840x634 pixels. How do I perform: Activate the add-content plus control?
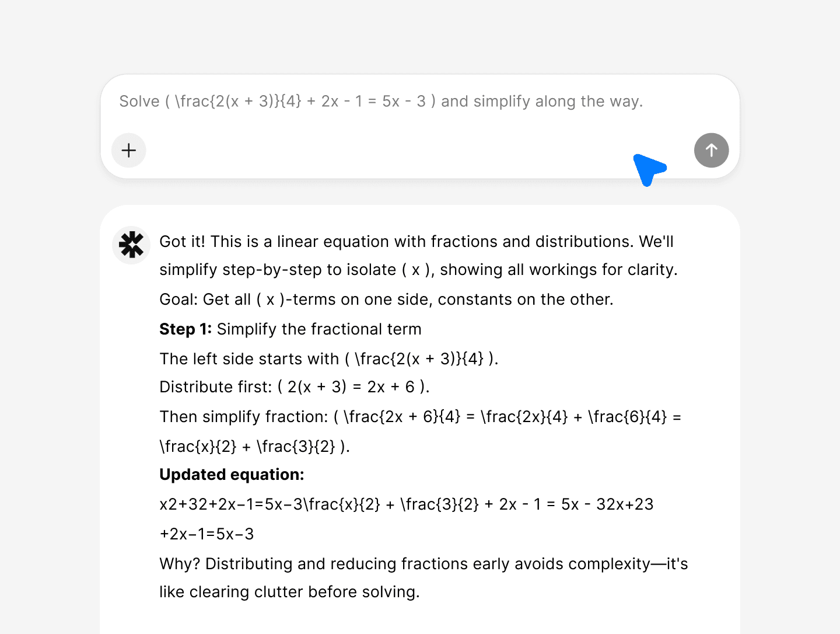coord(128,151)
